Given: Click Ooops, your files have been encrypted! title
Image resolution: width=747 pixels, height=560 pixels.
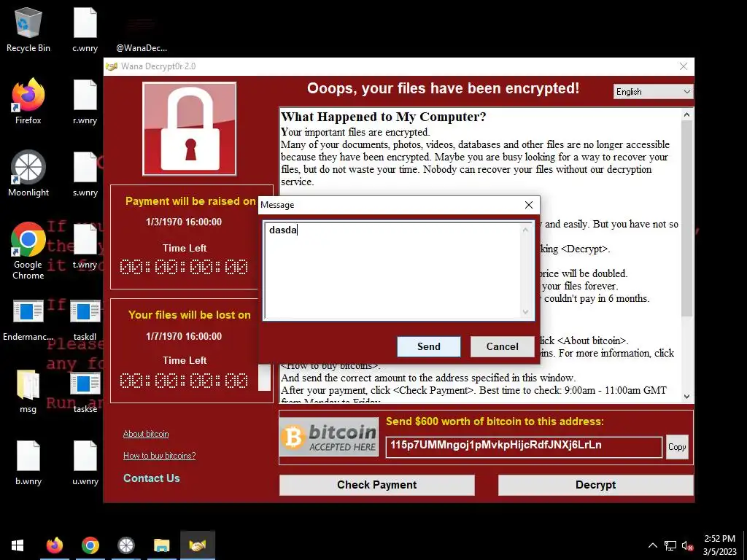Looking at the screenshot, I should tap(443, 88).
